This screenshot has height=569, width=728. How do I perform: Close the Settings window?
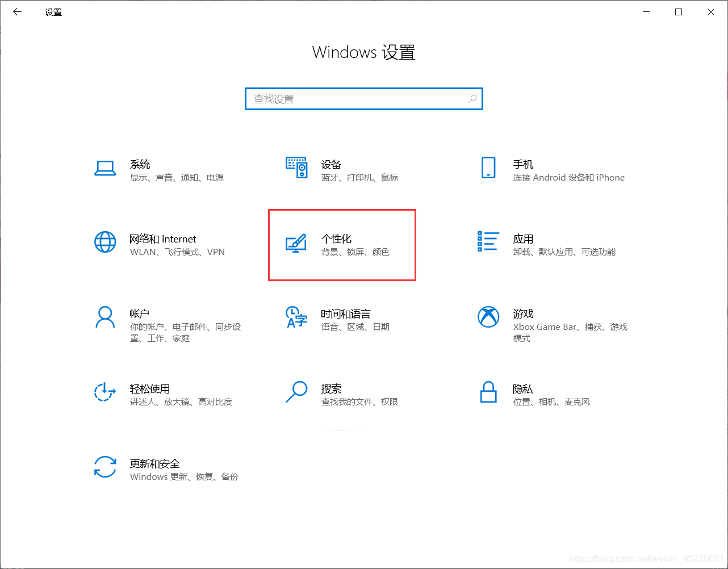pyautogui.click(x=711, y=11)
